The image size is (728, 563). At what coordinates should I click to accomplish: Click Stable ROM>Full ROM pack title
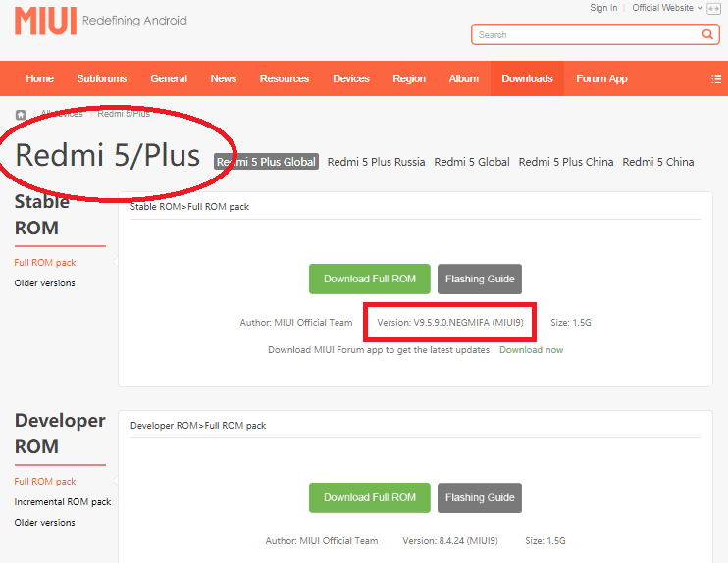pos(189,207)
